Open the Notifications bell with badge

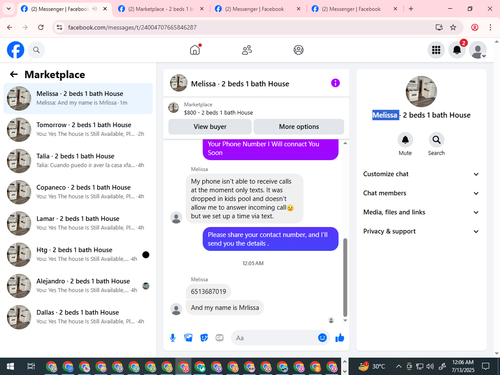pos(457,50)
